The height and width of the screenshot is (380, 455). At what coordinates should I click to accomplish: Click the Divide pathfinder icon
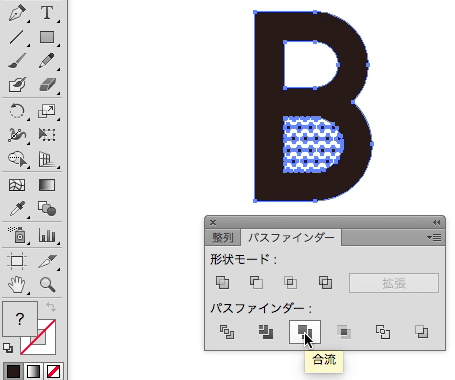pos(227,332)
